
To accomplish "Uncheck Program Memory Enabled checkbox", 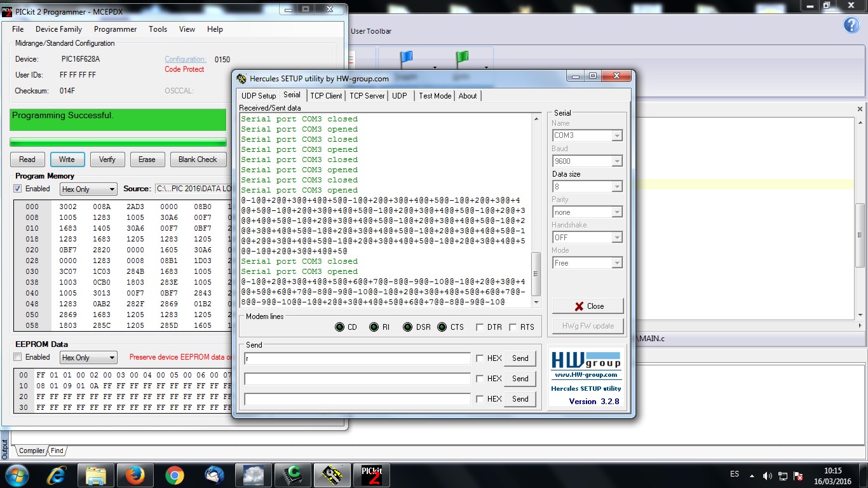I will point(18,189).
